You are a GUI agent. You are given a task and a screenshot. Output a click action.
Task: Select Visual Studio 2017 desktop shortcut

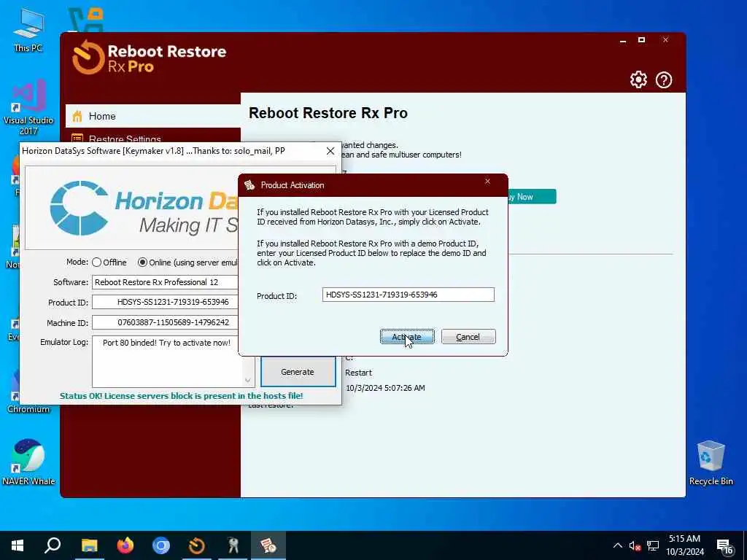pyautogui.click(x=28, y=107)
